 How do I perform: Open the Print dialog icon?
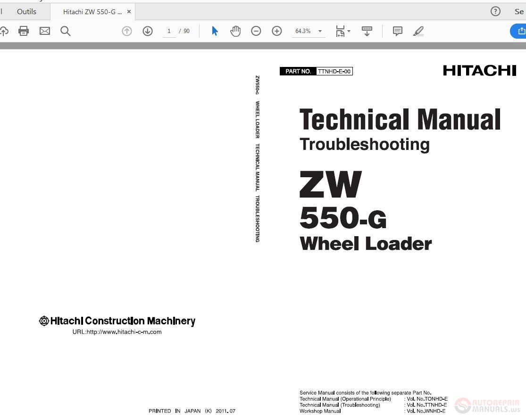(x=24, y=31)
